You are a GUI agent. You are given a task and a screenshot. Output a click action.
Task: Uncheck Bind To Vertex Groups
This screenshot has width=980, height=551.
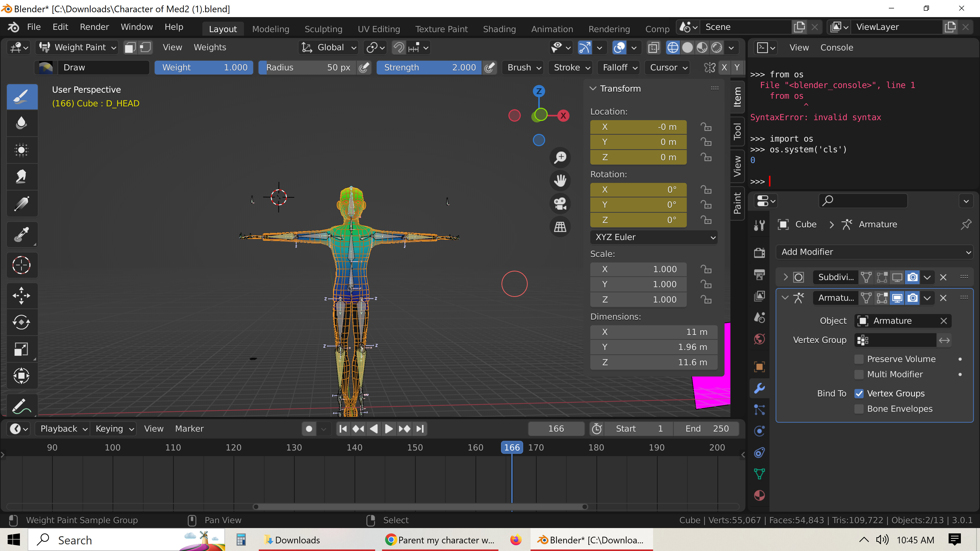click(859, 394)
